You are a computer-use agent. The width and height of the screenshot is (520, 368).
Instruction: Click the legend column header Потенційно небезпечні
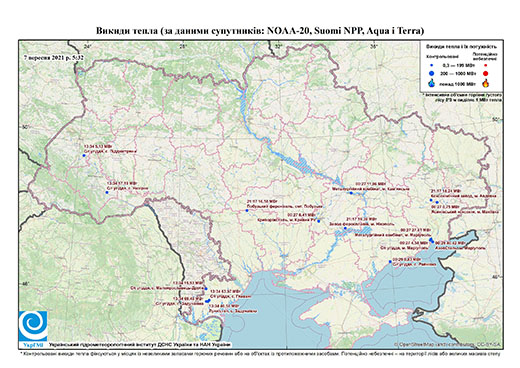click(x=485, y=56)
